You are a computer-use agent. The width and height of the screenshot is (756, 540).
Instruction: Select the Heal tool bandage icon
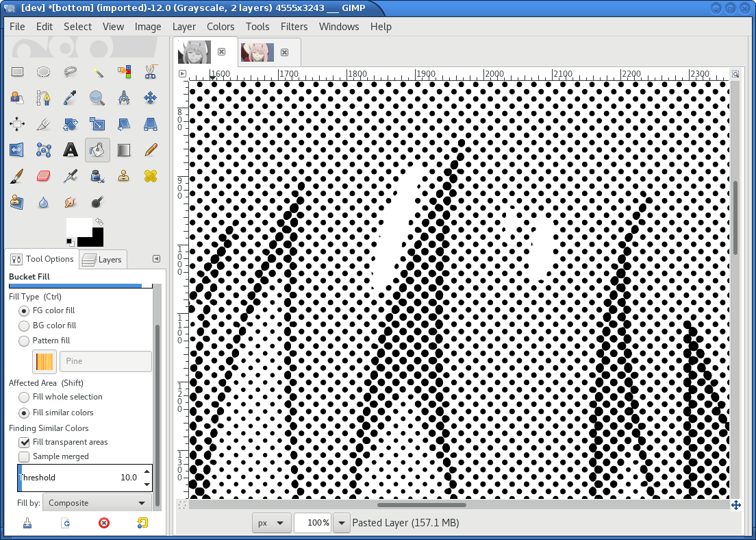coord(151,176)
